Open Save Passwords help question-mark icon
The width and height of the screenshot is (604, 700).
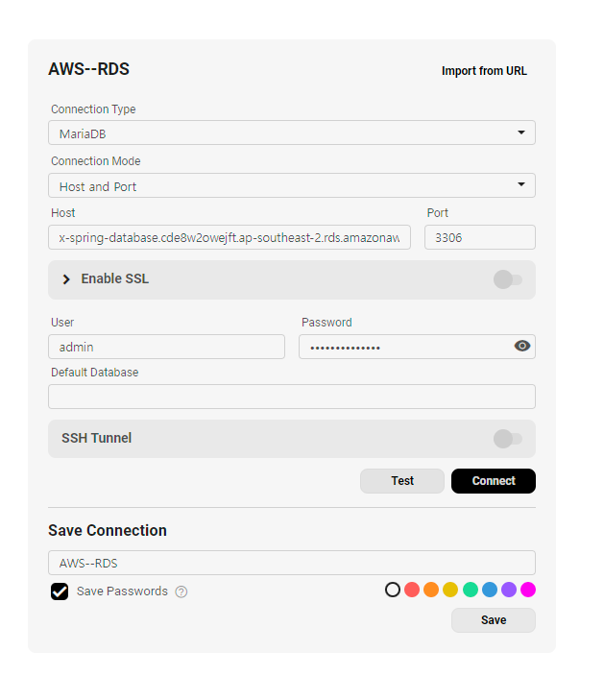click(181, 591)
